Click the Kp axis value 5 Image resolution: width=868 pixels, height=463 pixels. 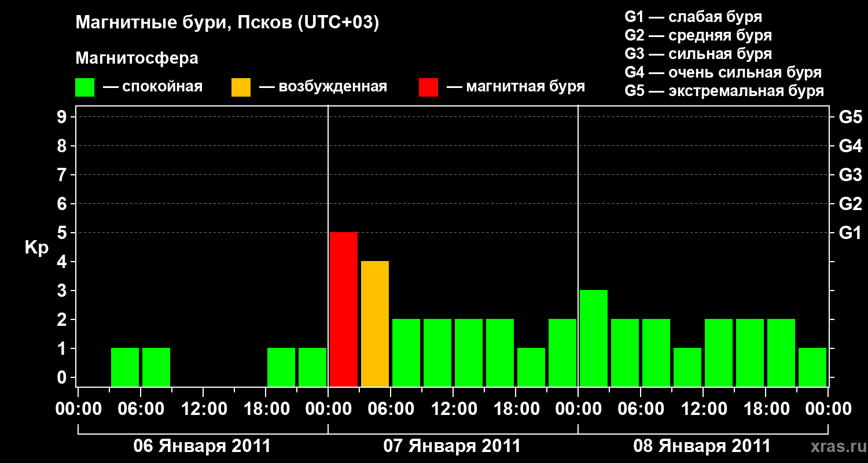[62, 233]
